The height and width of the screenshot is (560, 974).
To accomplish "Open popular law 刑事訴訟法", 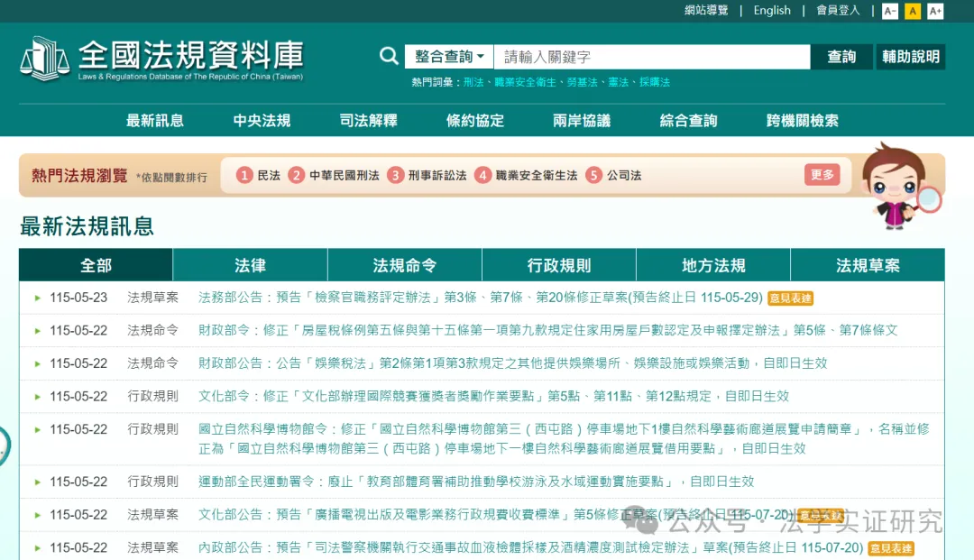I will 437,175.
